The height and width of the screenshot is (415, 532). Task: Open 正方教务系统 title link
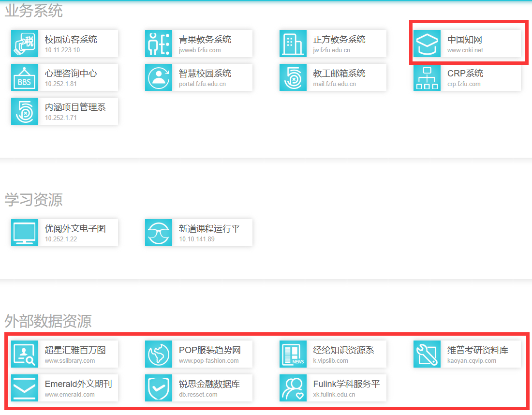tap(340, 39)
